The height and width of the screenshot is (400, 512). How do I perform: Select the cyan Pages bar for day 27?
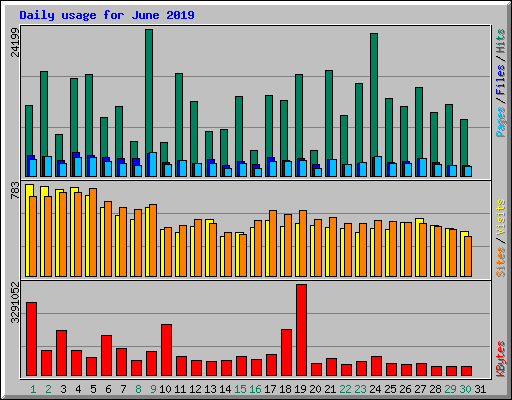point(423,168)
